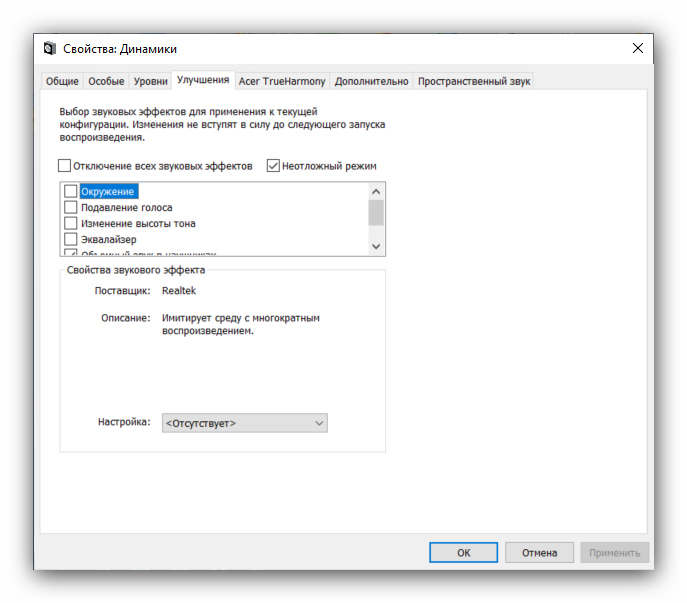
Task: Enable the Эквалайзер checkbox
Action: [x=71, y=239]
